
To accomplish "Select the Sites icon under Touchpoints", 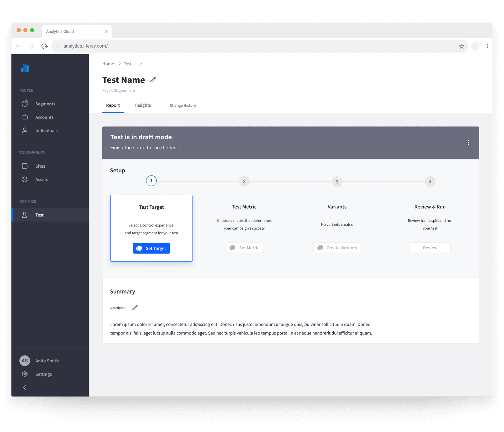I will tap(25, 166).
